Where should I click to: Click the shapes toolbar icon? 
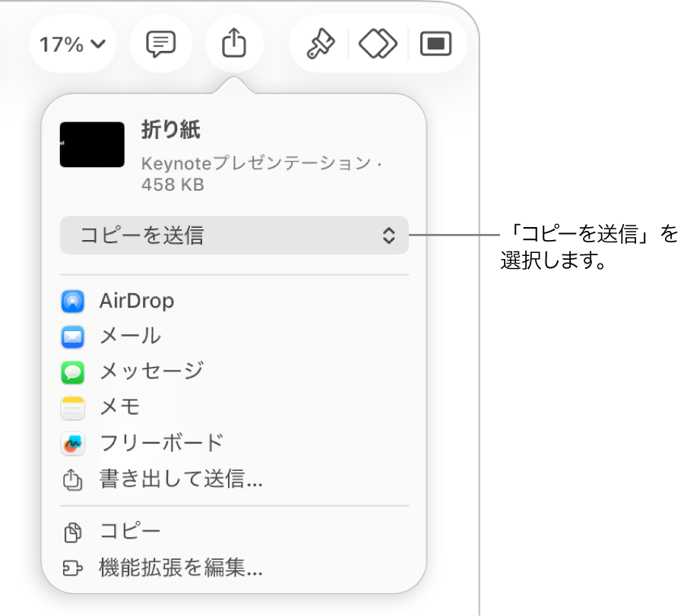pyautogui.click(x=377, y=43)
